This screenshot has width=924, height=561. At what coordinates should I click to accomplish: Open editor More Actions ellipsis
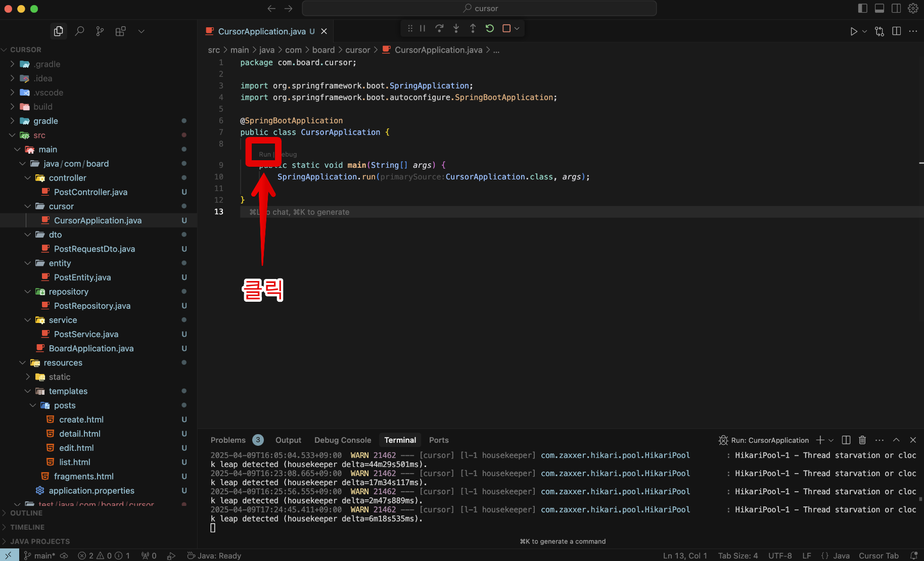[913, 31]
